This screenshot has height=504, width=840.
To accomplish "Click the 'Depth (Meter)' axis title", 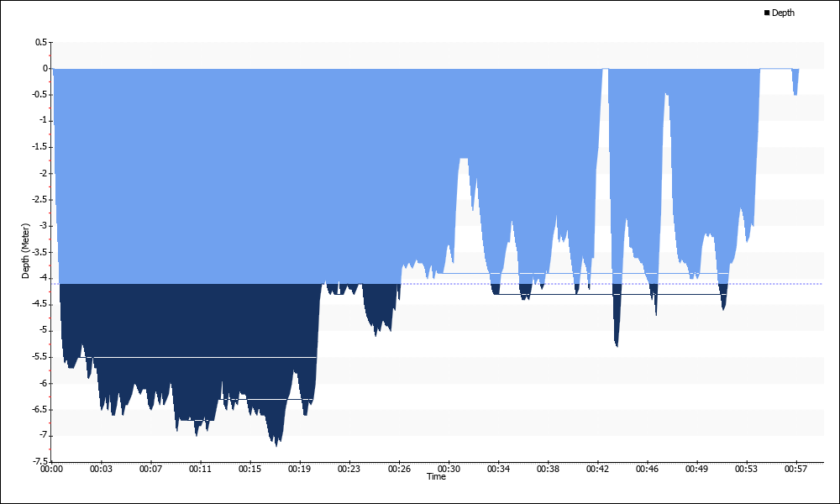I will click(25, 251).
